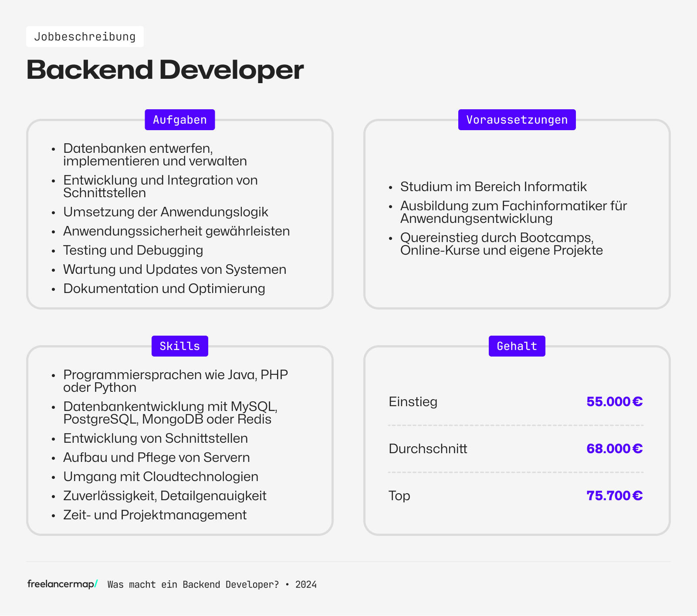The image size is (697, 616).
Task: Click the Jobbeschreibung tag label
Action: pyautogui.click(x=85, y=37)
